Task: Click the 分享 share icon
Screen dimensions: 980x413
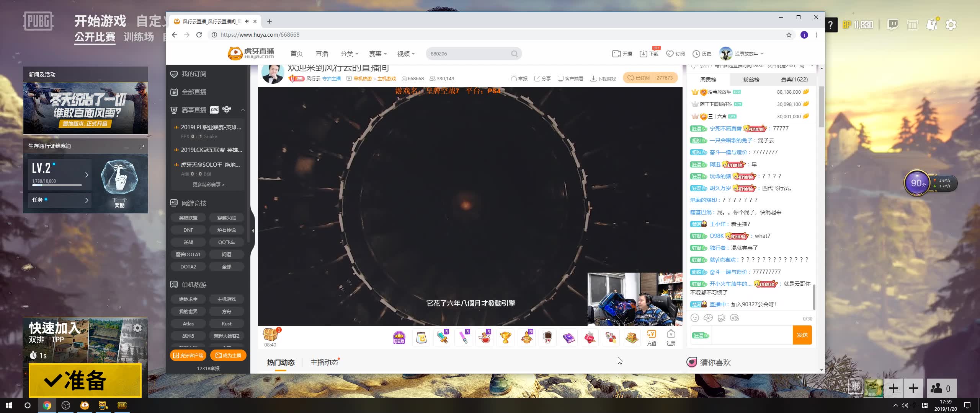Action: [x=542, y=78]
